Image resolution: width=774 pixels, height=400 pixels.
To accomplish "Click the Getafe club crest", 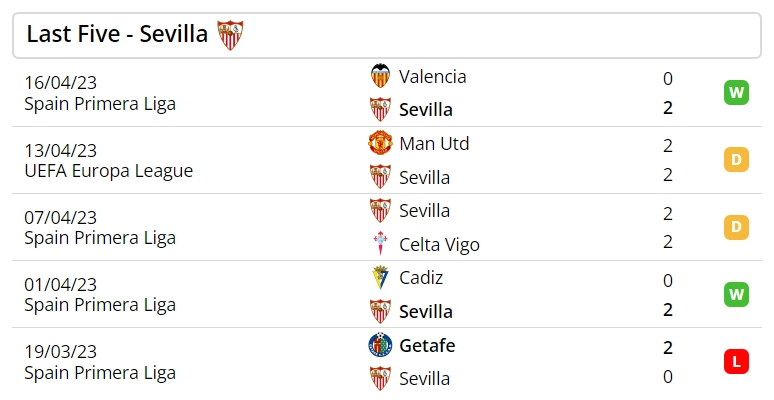I will (x=380, y=345).
